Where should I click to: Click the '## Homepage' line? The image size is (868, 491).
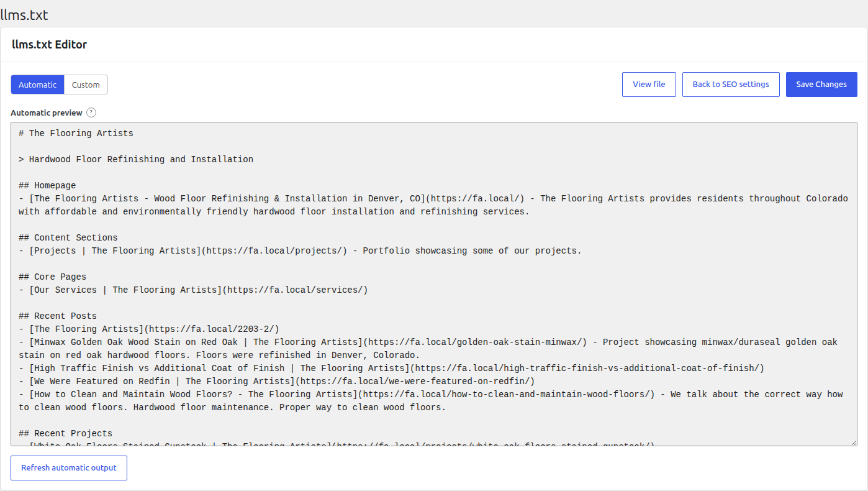pyautogui.click(x=47, y=185)
